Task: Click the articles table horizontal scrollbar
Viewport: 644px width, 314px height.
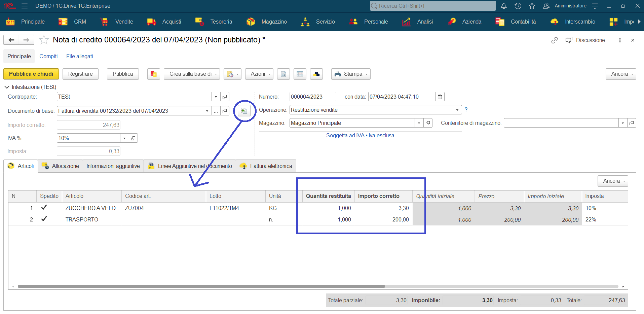Action: click(x=201, y=286)
